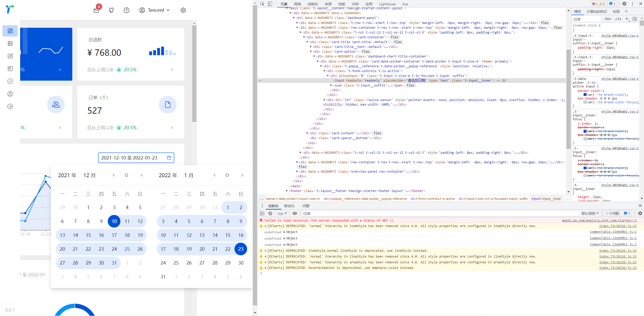Click the blue var(--td-brand-color) color swatch
Image resolution: width=644 pixels, height=316 pixels.
click(x=586, y=94)
